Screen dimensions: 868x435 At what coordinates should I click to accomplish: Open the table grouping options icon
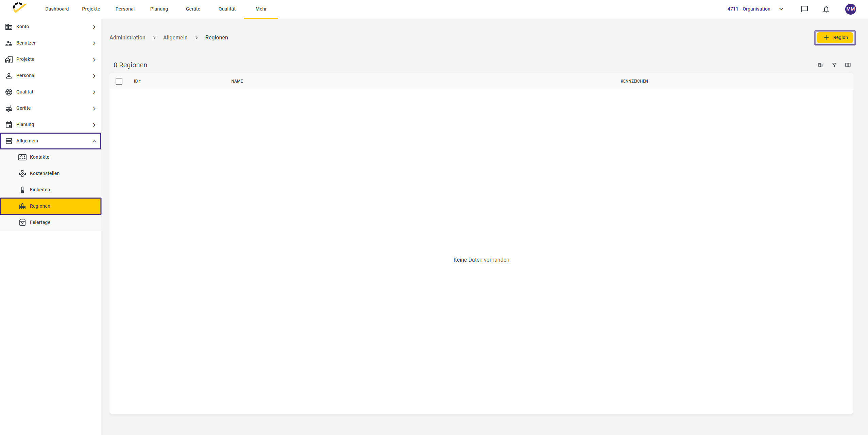[820, 65]
